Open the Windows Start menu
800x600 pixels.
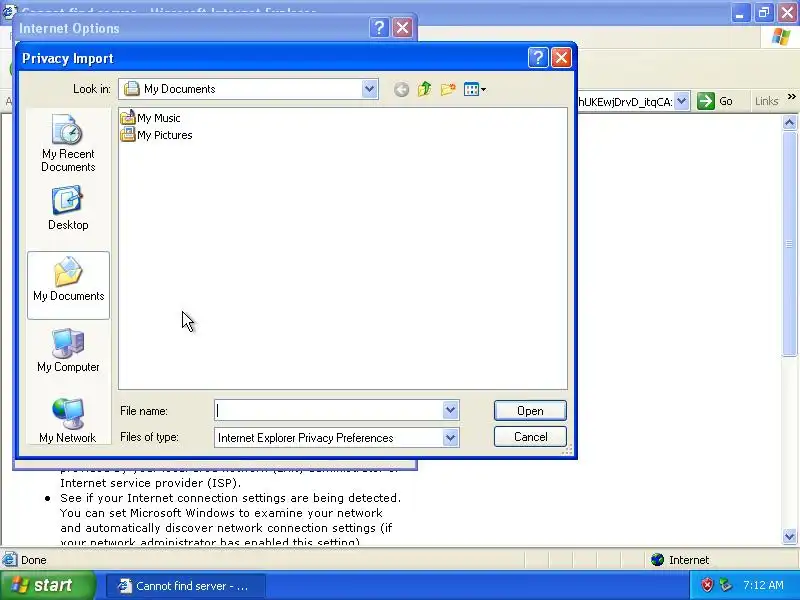tap(48, 585)
